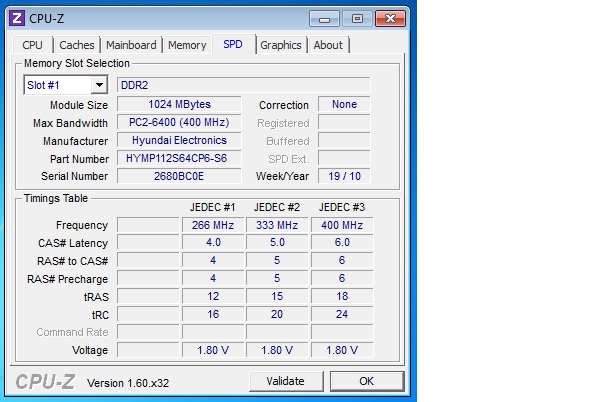614x402 pixels.
Task: Click tRC value 24
Action: pos(342,314)
